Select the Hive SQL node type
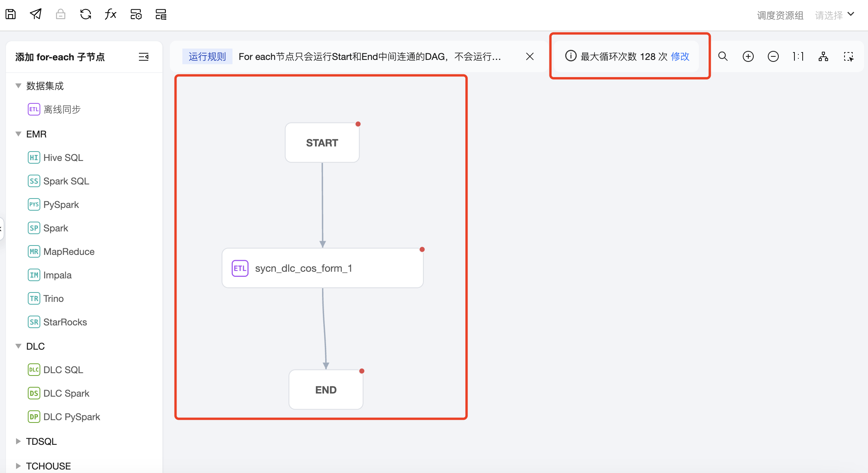Viewport: 868px width, 473px height. tap(63, 157)
